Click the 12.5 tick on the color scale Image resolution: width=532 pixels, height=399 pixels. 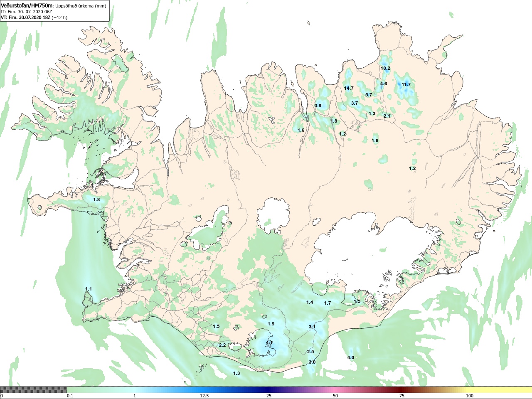(204, 396)
